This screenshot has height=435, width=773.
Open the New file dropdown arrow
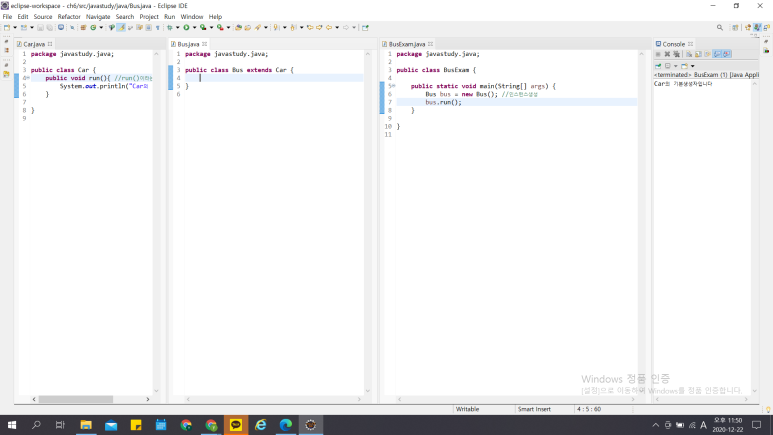tap(15, 28)
